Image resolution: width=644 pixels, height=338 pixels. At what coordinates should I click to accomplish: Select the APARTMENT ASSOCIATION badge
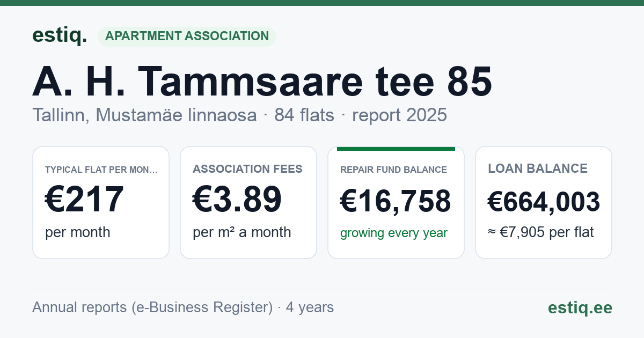187,36
